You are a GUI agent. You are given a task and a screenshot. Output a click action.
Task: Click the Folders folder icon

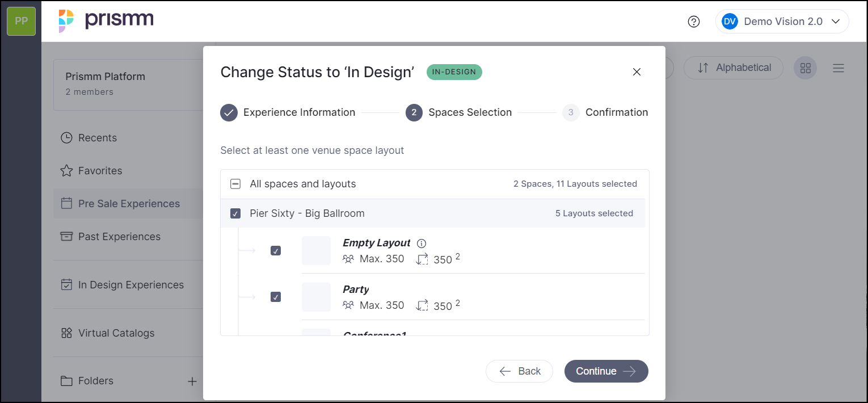tap(66, 381)
